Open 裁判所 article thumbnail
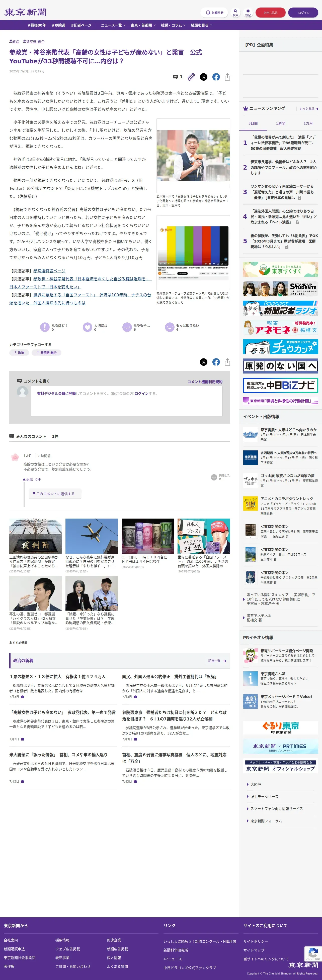322x980 pixels. 35,536
